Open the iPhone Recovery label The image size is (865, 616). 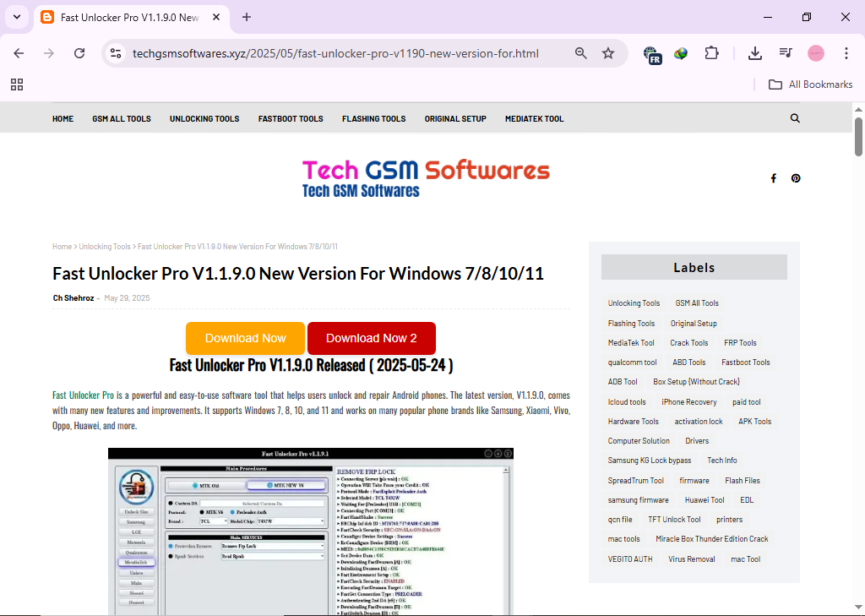689,402
